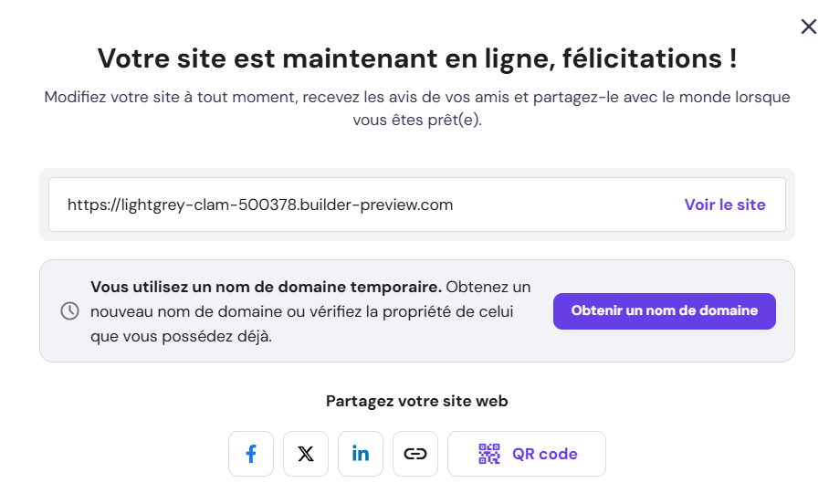829x504 pixels.
Task: Copy the site link via chain icon
Action: (x=415, y=454)
